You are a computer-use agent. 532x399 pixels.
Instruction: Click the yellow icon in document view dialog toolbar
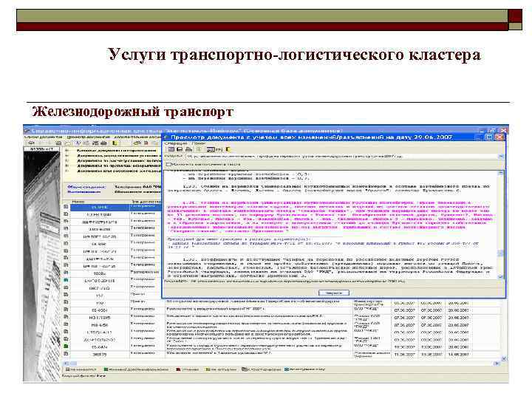(228, 149)
